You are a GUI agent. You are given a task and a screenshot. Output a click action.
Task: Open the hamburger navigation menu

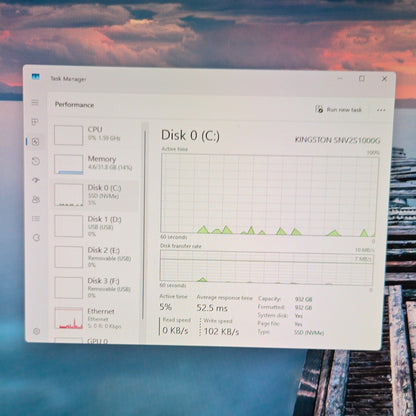click(35, 102)
